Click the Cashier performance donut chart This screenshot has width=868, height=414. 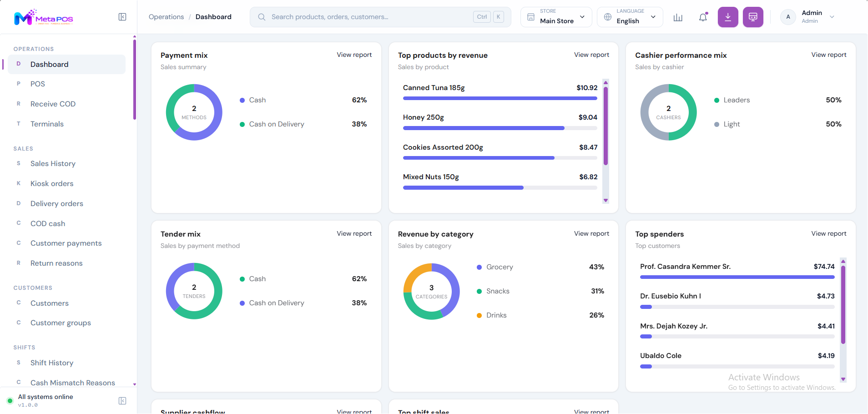click(669, 112)
